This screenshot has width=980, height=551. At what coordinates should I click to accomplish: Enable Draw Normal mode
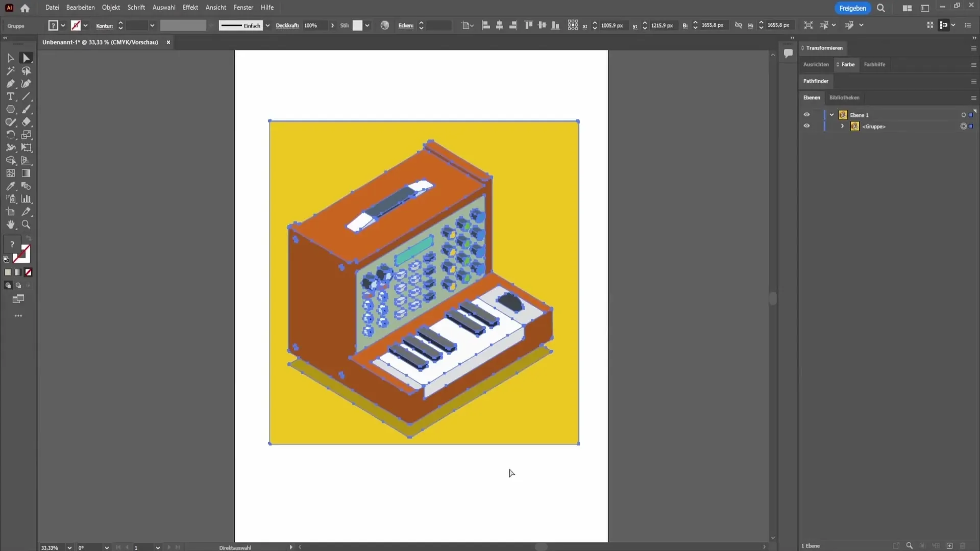coord(8,286)
